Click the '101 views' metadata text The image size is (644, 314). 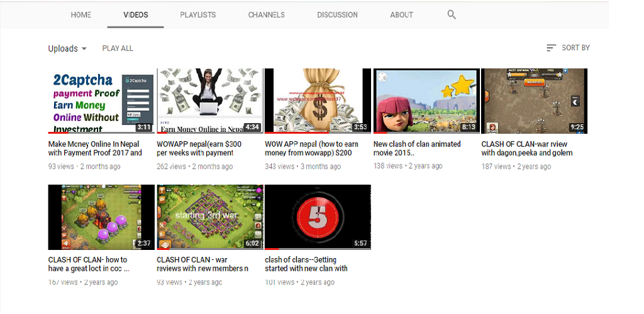coord(279,283)
